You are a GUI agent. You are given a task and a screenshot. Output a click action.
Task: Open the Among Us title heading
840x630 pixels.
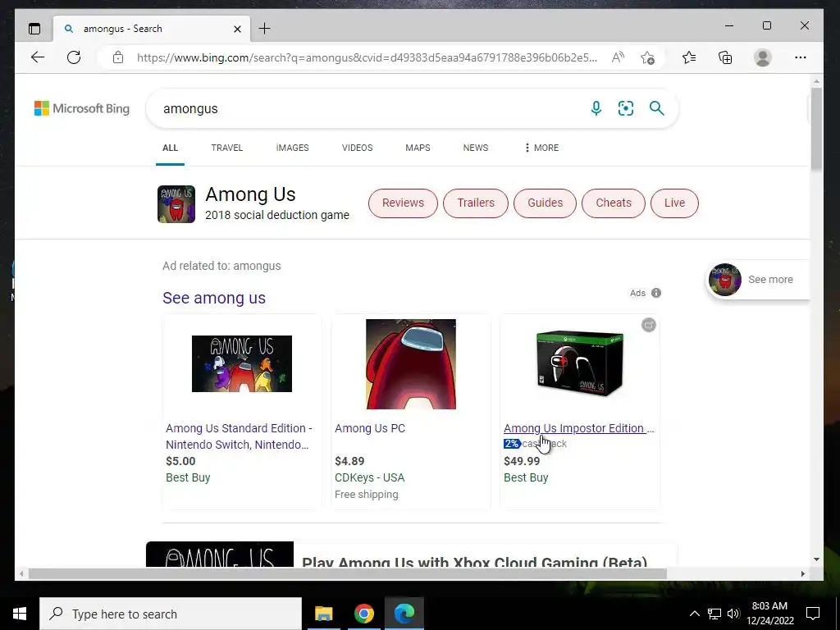pyautogui.click(x=250, y=194)
